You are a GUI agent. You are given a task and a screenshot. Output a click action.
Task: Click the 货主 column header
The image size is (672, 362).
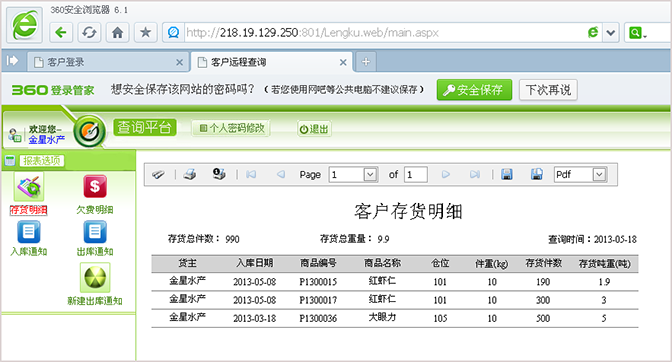click(187, 263)
